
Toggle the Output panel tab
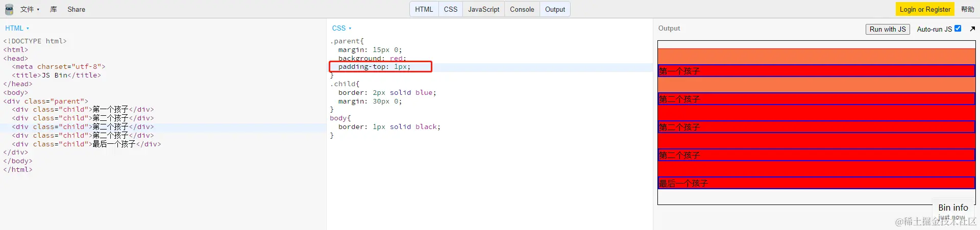point(555,9)
